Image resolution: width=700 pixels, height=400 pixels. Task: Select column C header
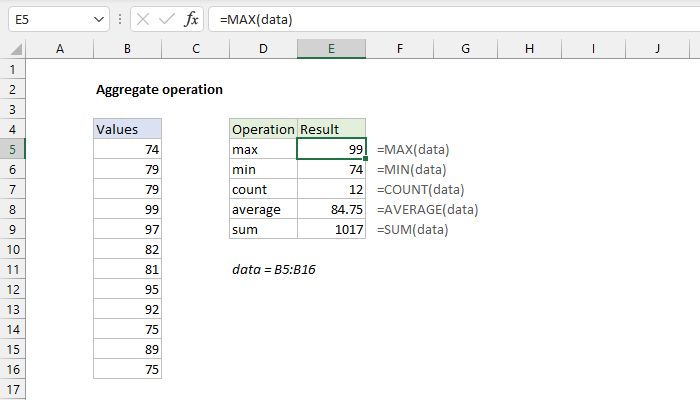point(196,49)
